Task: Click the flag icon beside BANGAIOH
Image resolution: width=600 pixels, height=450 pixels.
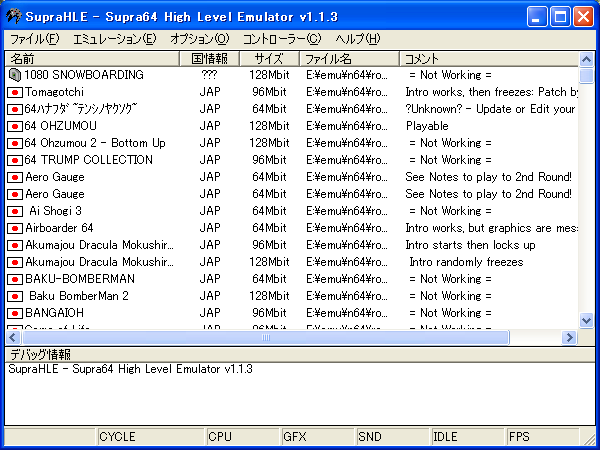Action: pyautogui.click(x=15, y=313)
